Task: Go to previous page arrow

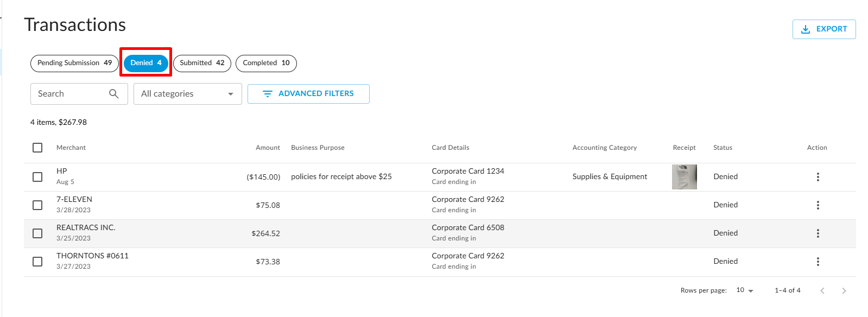Action: coord(822,291)
